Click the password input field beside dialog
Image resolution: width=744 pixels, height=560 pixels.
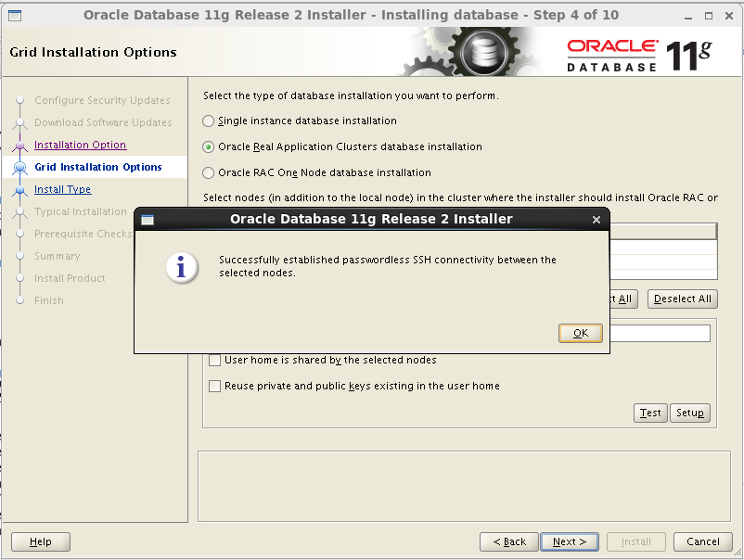pos(660,333)
